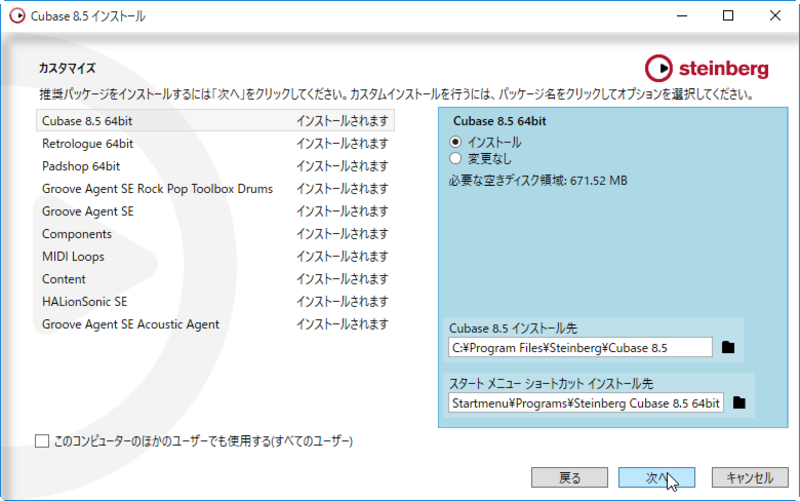Viewport: 800px width, 501px height.
Task: Select the インストール radio button
Action: point(456,142)
